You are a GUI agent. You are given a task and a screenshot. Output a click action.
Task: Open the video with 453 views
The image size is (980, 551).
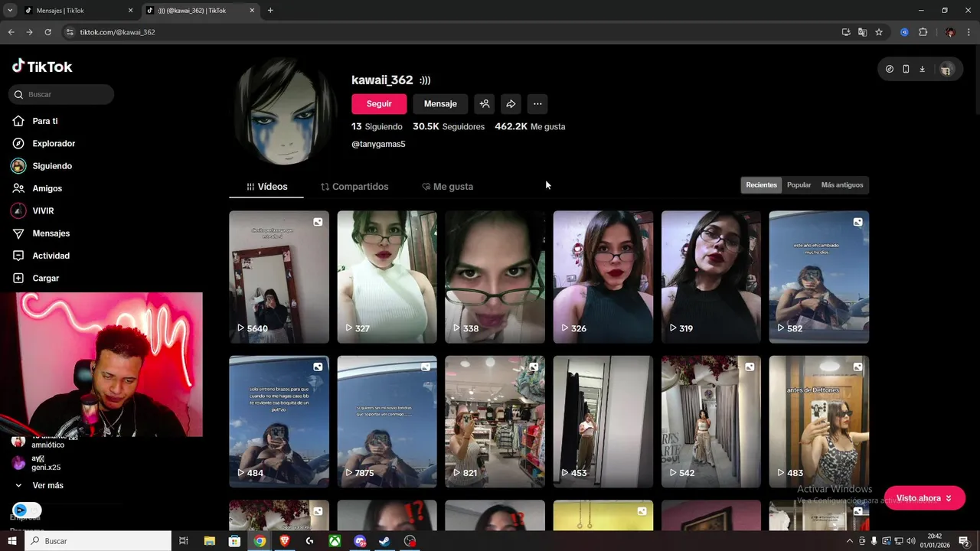pyautogui.click(x=603, y=422)
